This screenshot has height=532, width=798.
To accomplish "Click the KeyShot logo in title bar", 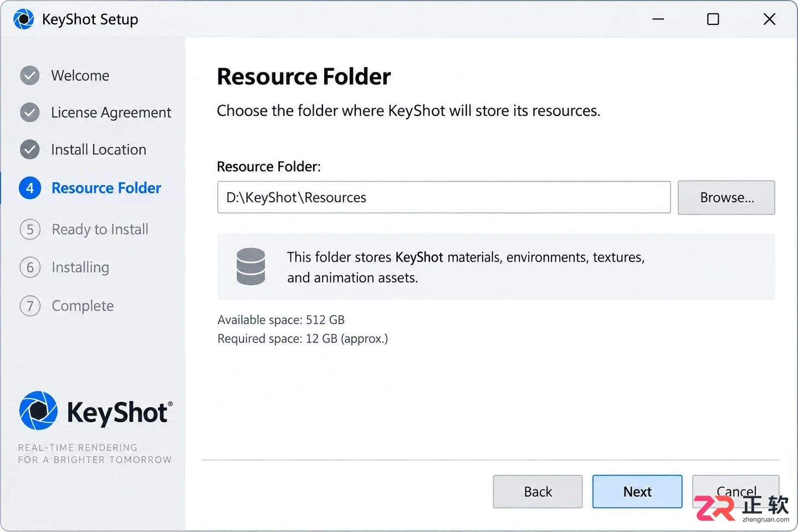I will [23, 19].
